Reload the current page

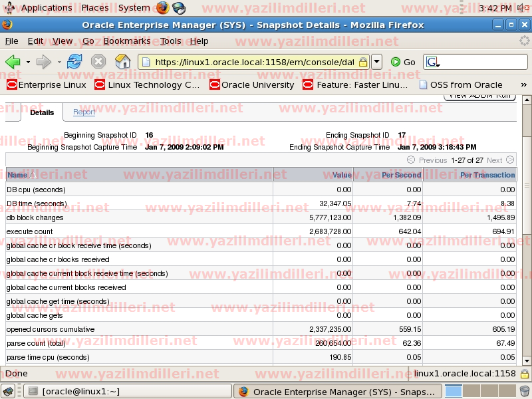point(74,62)
